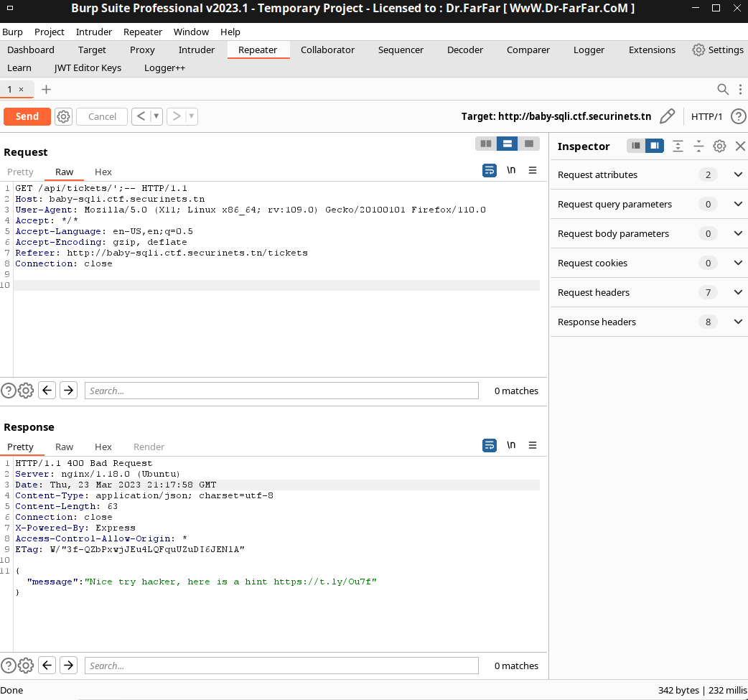Close Repeater tab 1

coord(21,89)
